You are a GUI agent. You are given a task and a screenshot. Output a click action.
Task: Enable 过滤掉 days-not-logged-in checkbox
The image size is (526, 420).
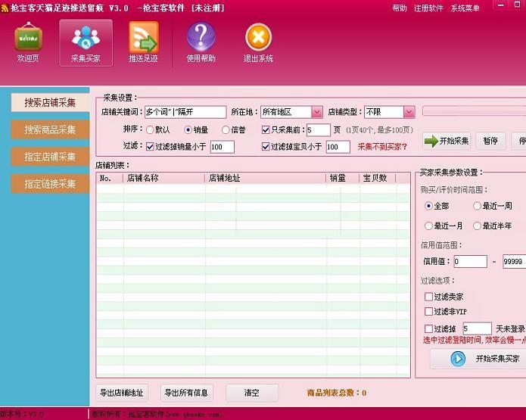[428, 328]
